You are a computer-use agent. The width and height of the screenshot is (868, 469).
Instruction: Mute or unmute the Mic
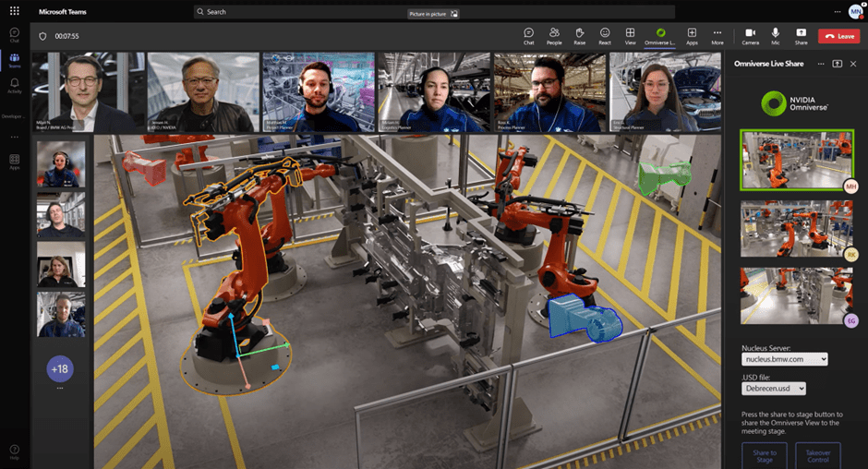[x=776, y=35]
